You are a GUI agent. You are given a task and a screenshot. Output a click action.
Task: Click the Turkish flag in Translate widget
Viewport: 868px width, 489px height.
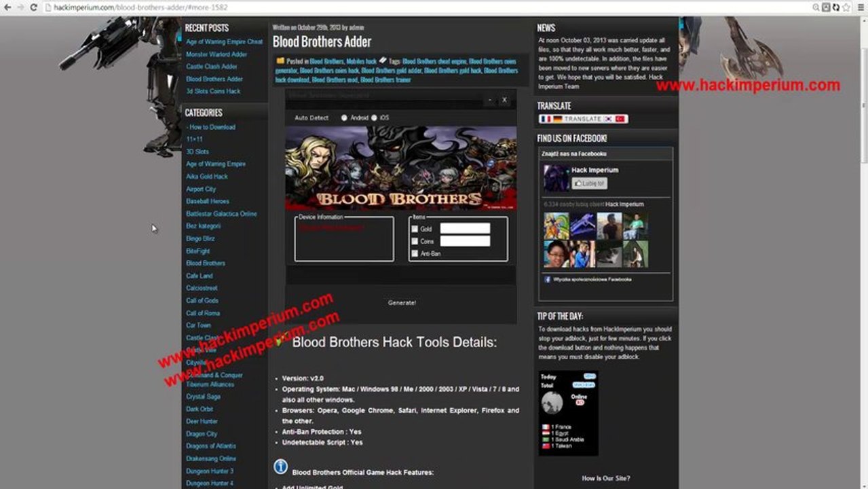tap(620, 119)
